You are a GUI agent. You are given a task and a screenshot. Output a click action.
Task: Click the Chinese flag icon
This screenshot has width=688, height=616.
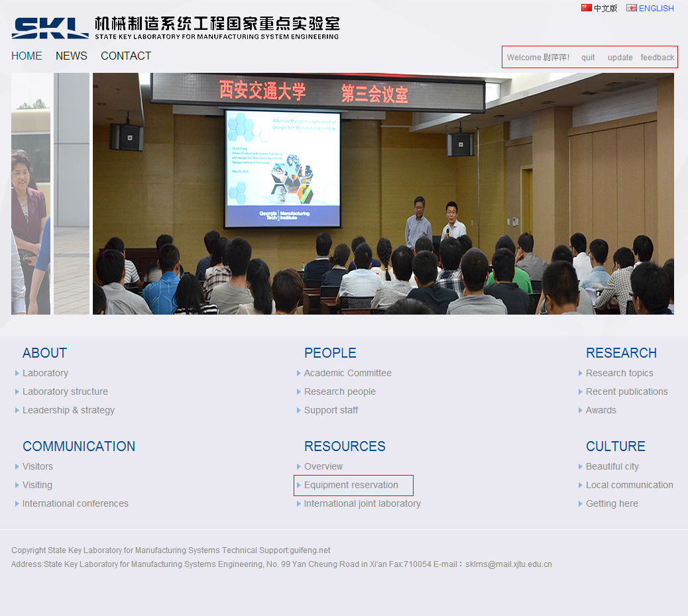(x=586, y=8)
